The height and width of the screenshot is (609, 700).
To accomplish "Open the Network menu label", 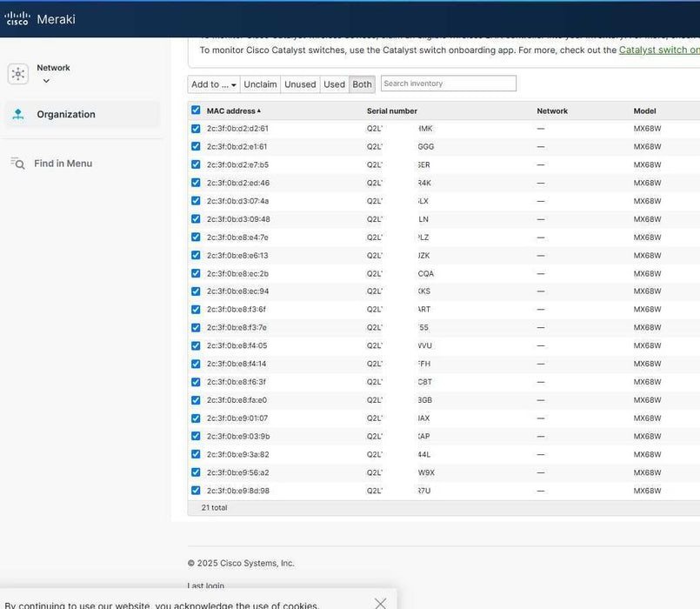I will (53, 68).
